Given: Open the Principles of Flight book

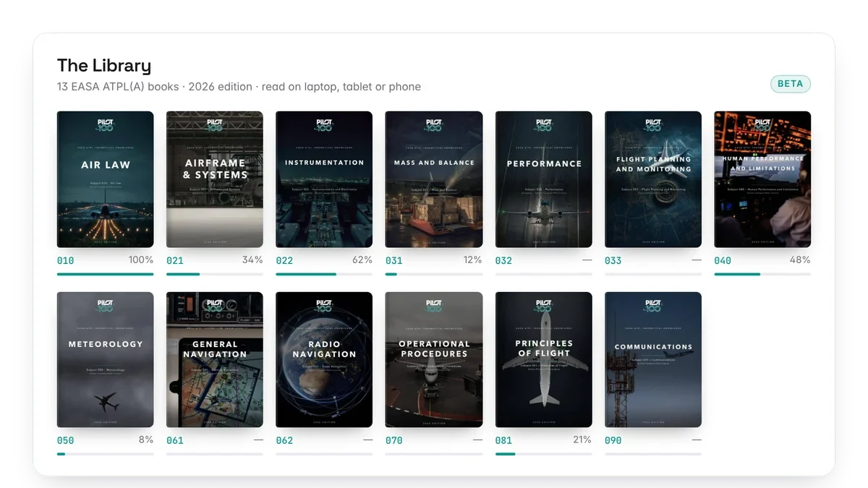Looking at the screenshot, I should coord(544,360).
